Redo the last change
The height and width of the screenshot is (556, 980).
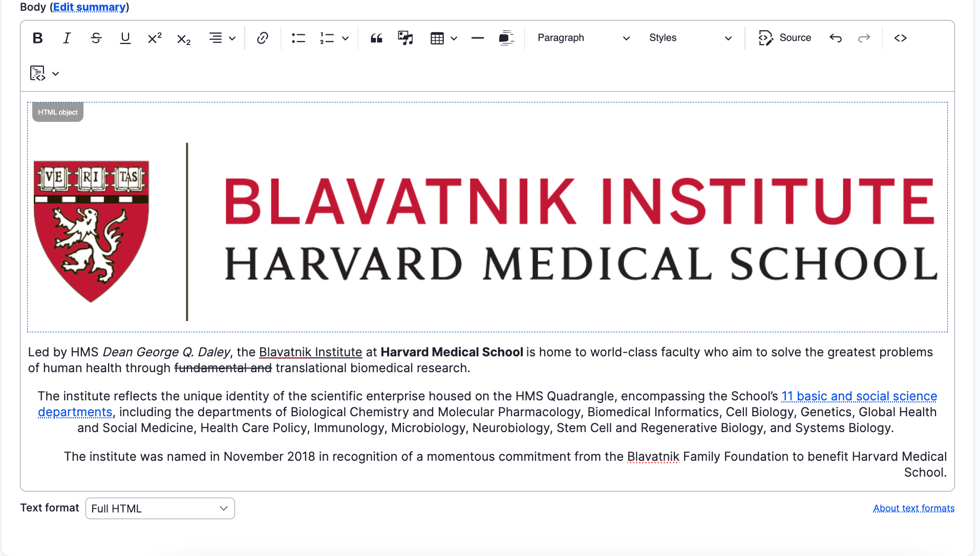click(864, 38)
